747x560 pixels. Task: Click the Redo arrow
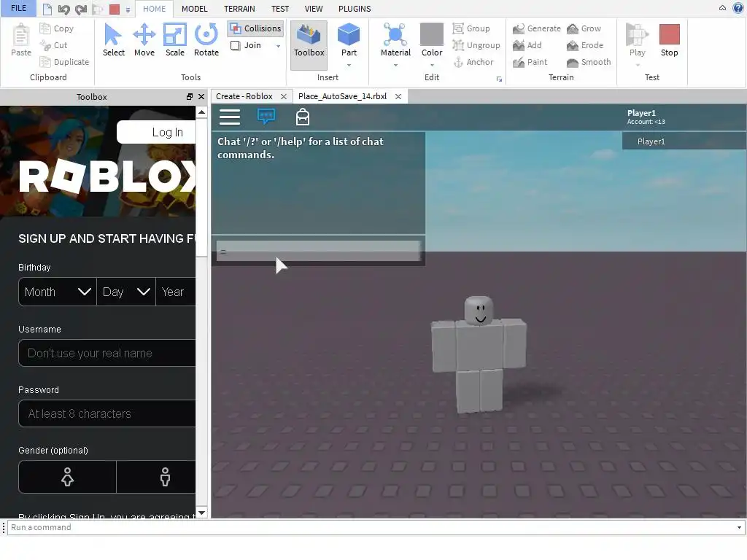point(81,9)
